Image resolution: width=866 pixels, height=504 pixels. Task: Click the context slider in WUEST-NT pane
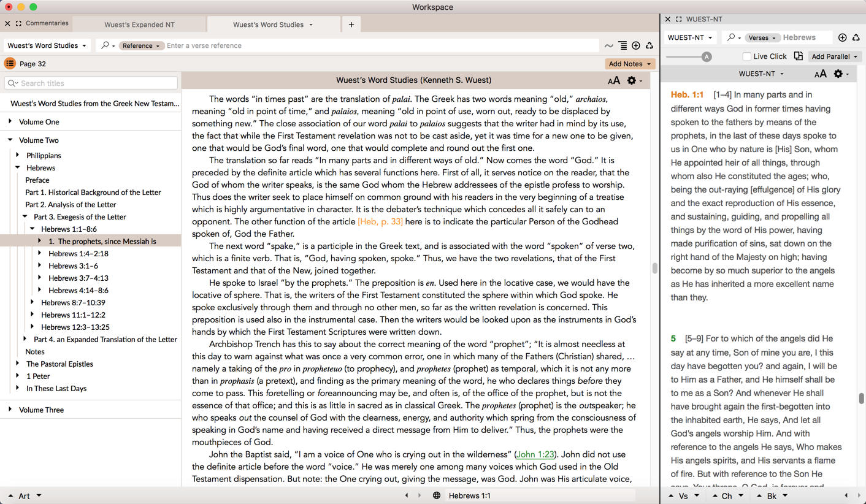point(689,56)
